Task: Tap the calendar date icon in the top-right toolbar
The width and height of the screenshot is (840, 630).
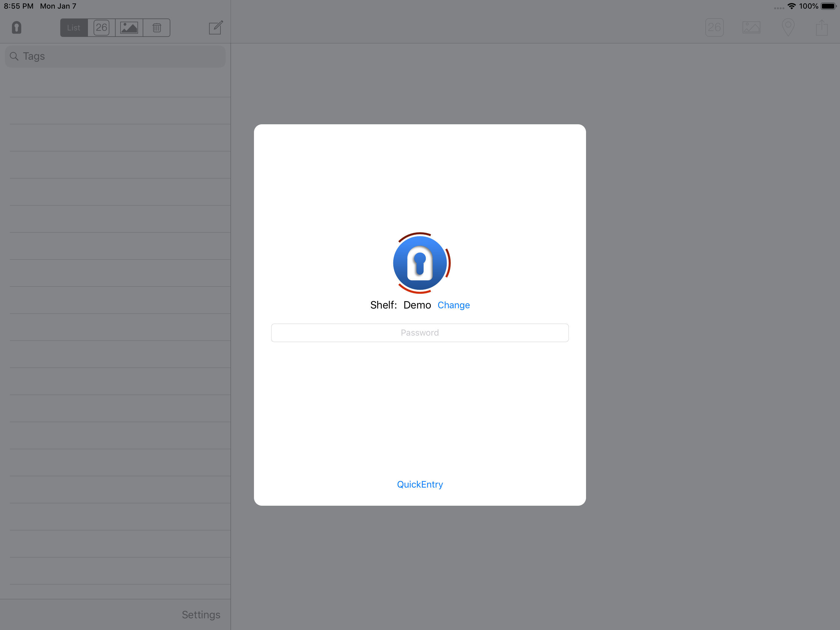Action: pyautogui.click(x=714, y=27)
